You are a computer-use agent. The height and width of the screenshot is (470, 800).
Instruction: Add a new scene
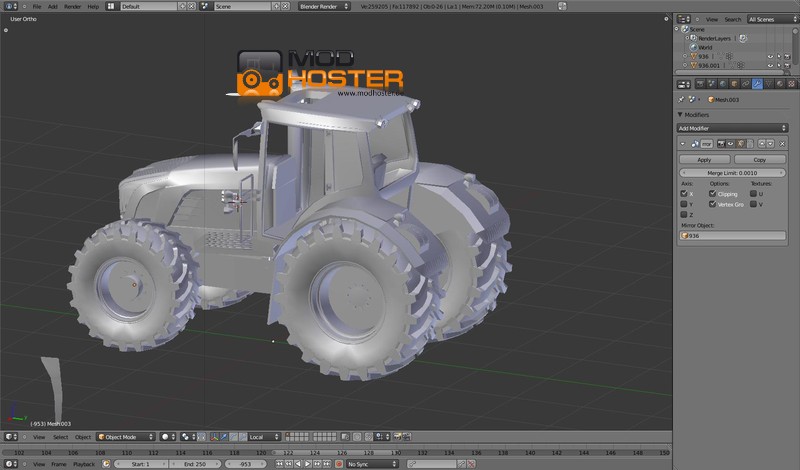point(277,7)
